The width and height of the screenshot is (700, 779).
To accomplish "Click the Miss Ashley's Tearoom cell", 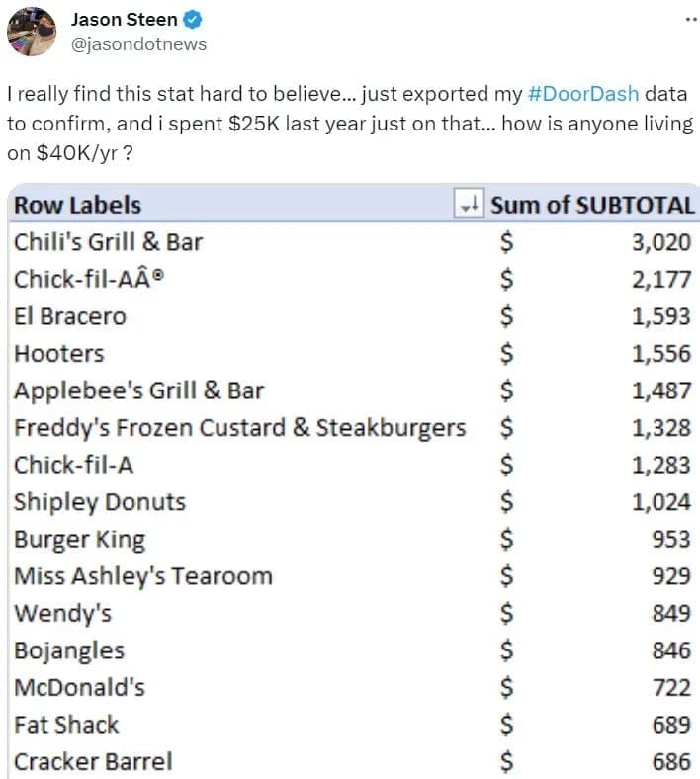I will click(142, 576).
